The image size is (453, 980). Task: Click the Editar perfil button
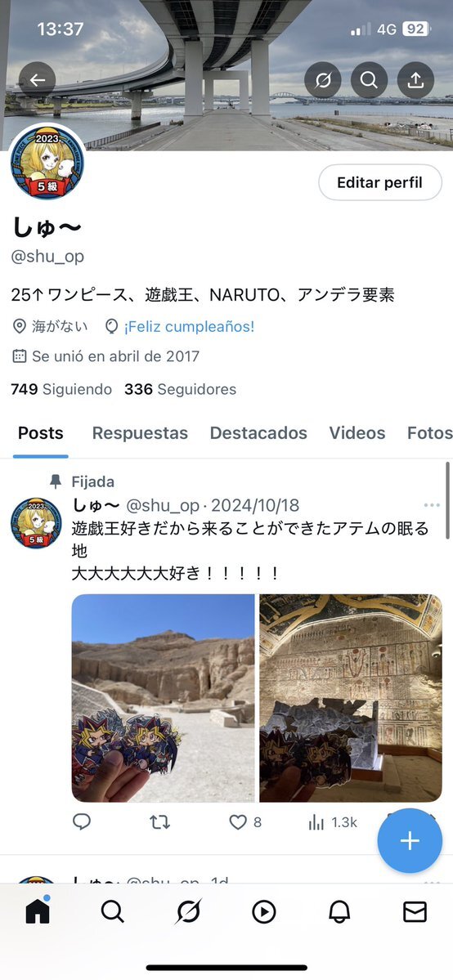(380, 182)
